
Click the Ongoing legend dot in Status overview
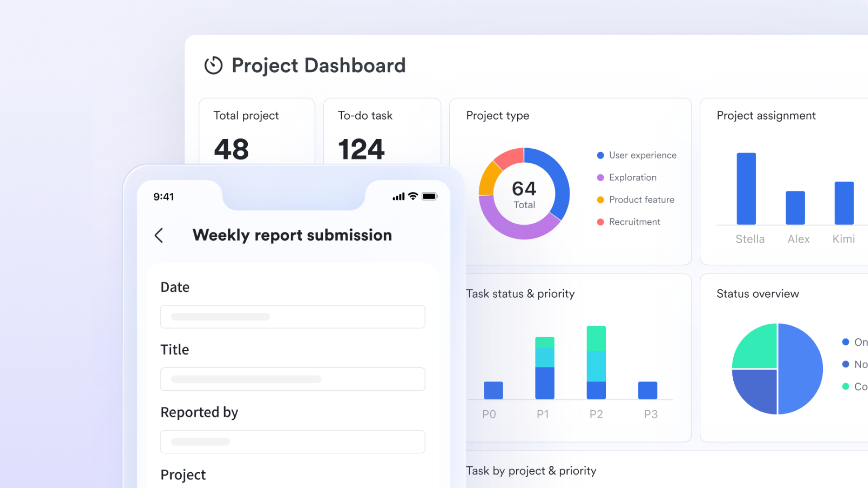(x=845, y=342)
